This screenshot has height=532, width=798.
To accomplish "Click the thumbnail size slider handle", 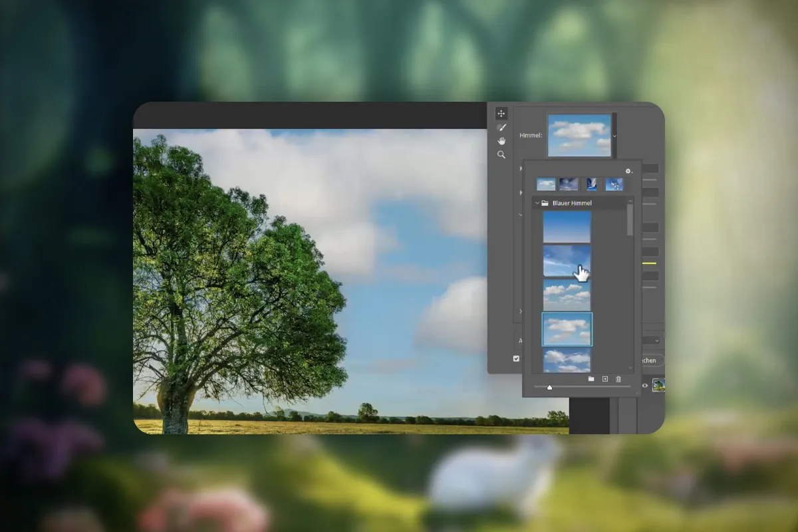I will coord(549,387).
